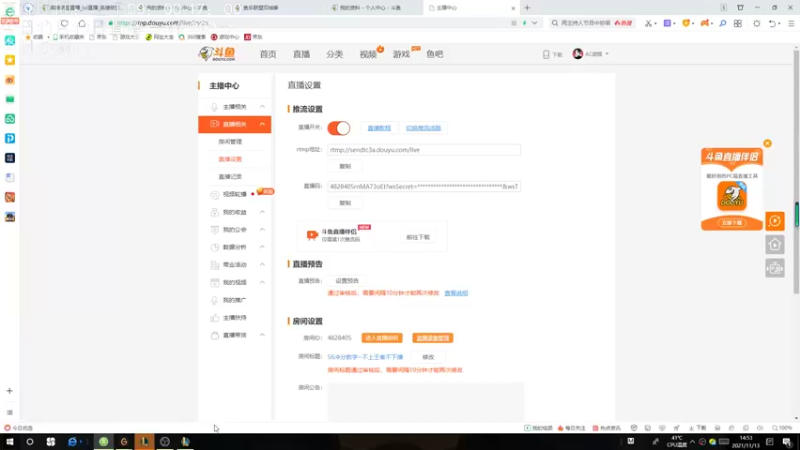Click the scissors screenshot tool in the browser toolbar
The height and width of the screenshot is (450, 800).
(648, 23)
